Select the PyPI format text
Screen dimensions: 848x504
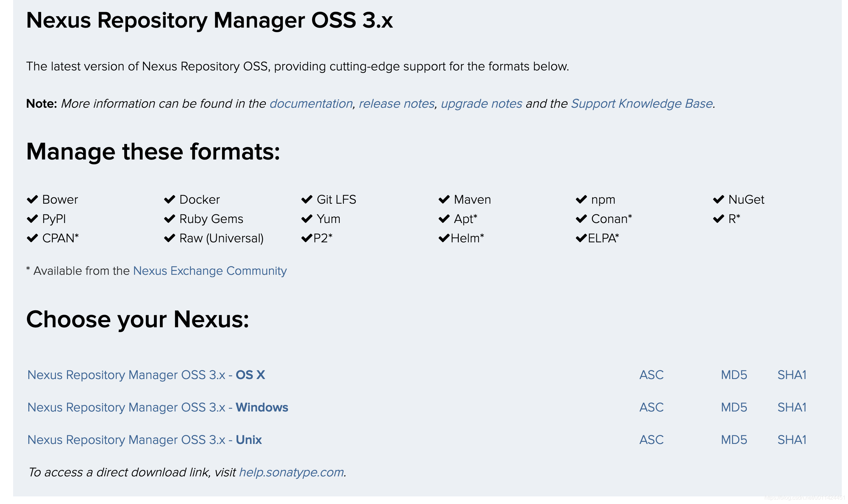54,219
